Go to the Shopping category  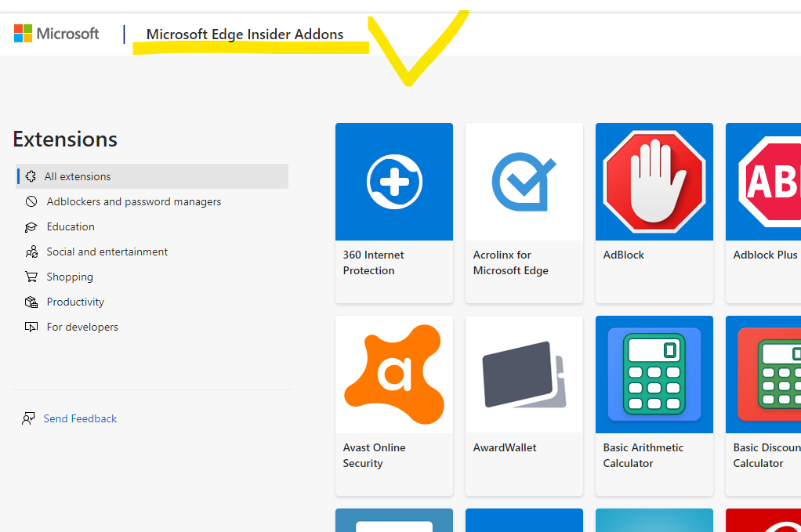70,277
